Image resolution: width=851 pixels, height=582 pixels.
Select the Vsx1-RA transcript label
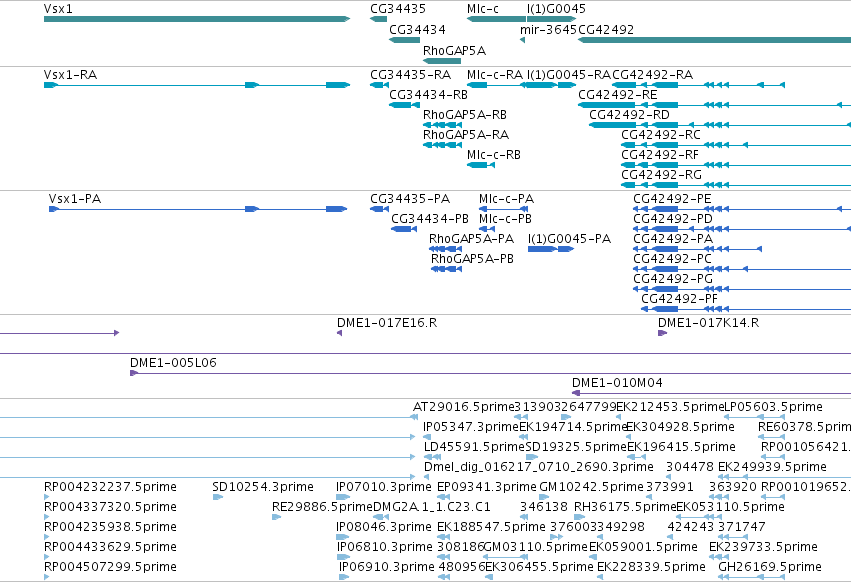71,74
